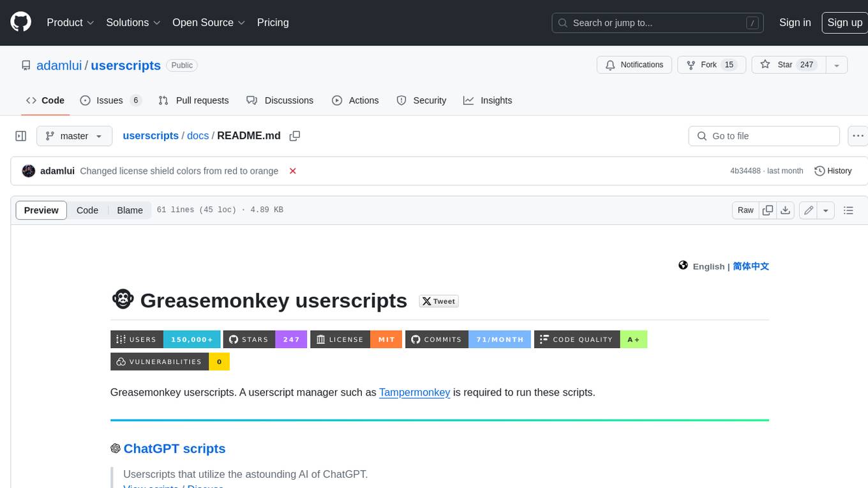Switch to the Discussions tab
Screen dimensions: 868x488
click(x=280, y=100)
